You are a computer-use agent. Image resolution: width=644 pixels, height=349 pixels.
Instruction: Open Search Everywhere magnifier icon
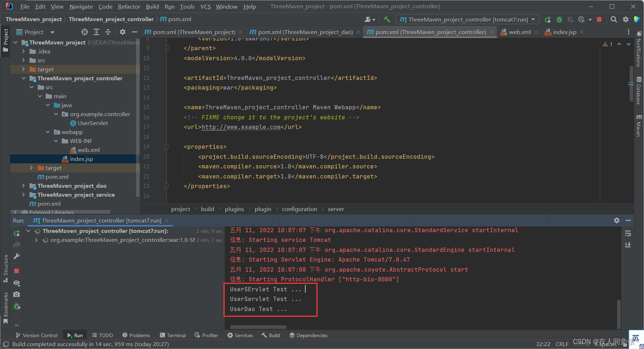click(x=614, y=19)
